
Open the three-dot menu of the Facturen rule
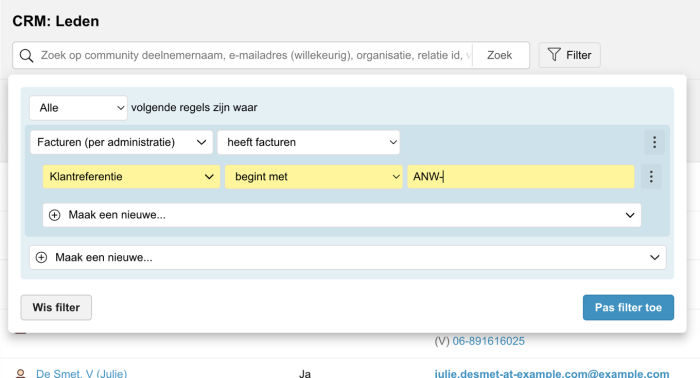(654, 142)
